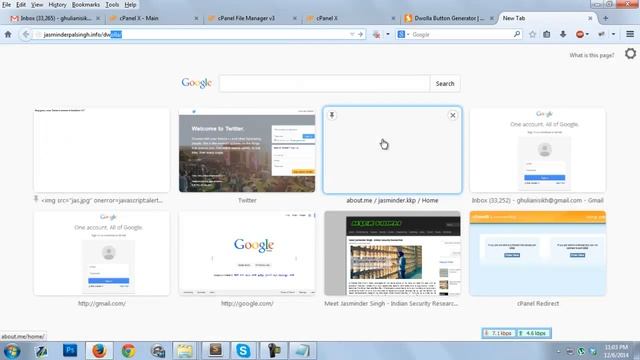This screenshot has width=640, height=360.
Task: Click the Google search input on page
Action: coord(324,84)
